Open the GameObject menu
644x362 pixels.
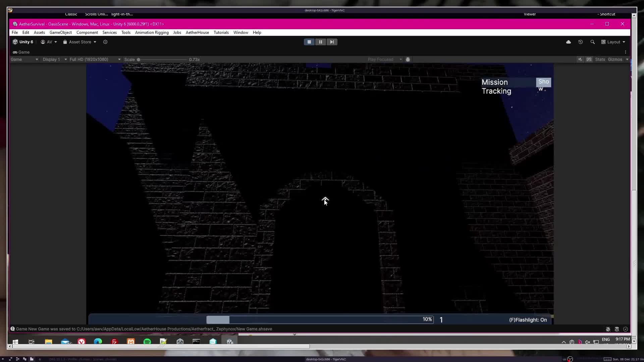pyautogui.click(x=60, y=33)
